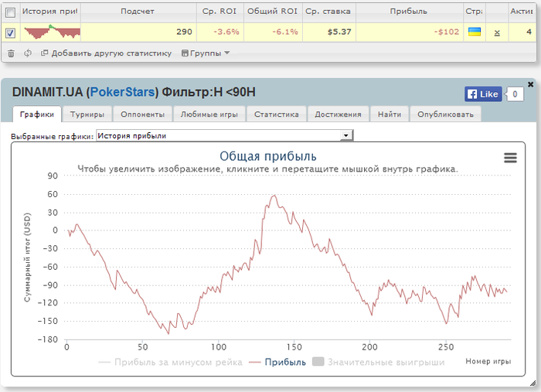Switch to the 'Графики' tab
Screen dimensions: 541x392
click(x=37, y=114)
